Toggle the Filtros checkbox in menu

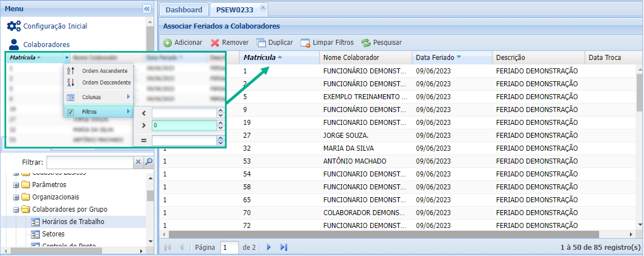click(71, 112)
